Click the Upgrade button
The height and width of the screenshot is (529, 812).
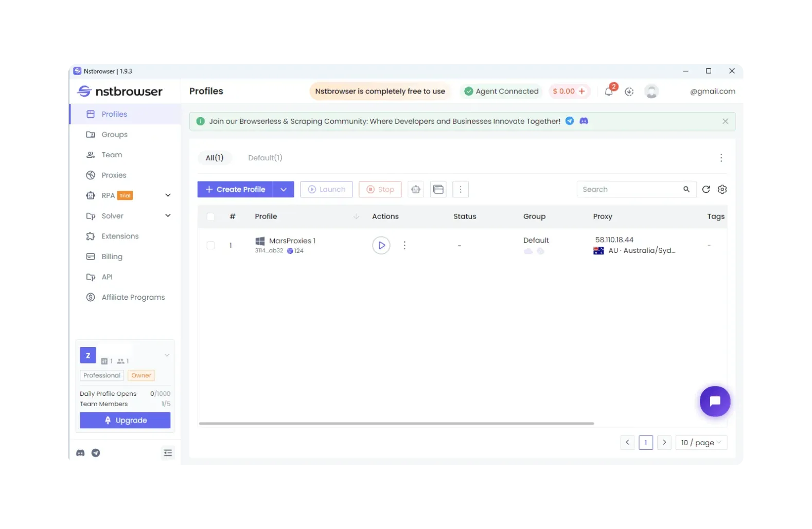coord(125,421)
